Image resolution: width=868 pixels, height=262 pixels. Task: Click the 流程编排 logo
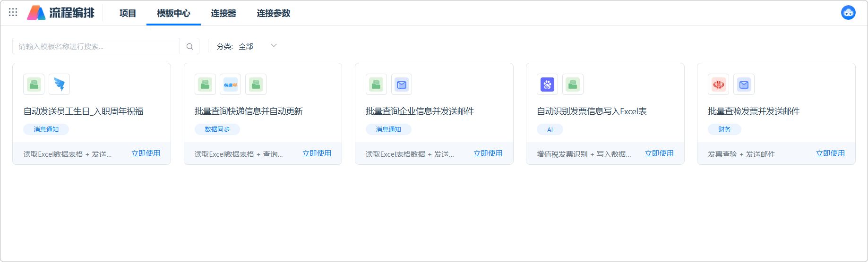61,13
